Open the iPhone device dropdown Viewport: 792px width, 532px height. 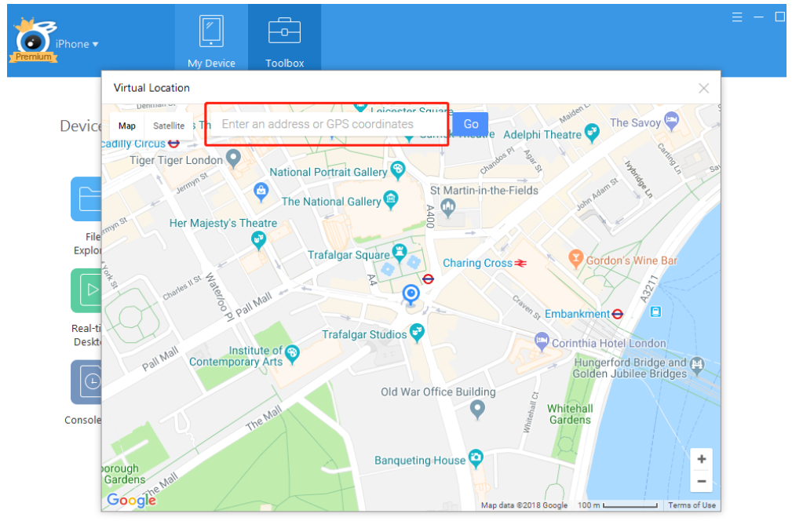pyautogui.click(x=77, y=45)
